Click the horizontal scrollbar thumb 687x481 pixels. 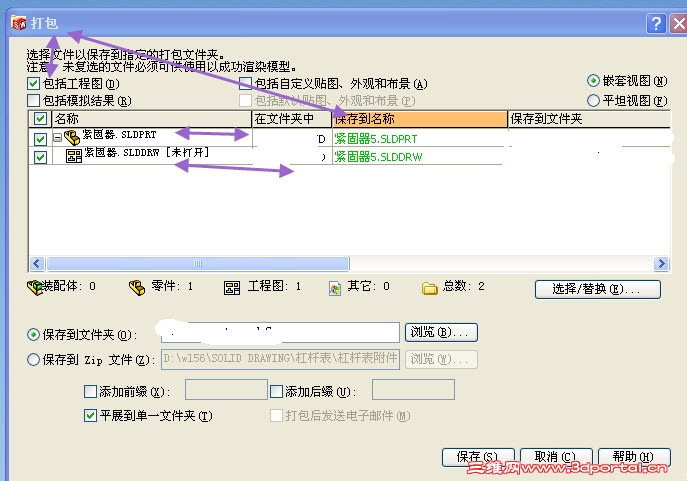[198, 264]
